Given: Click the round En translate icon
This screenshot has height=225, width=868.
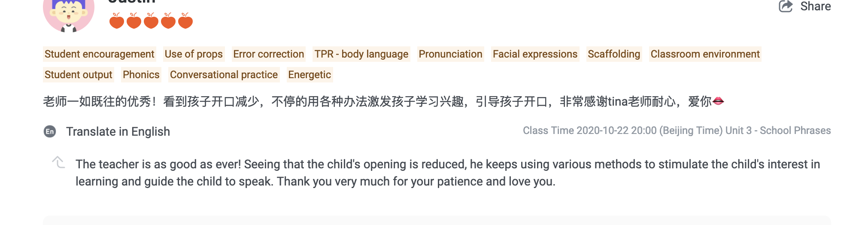Looking at the screenshot, I should [x=50, y=131].
